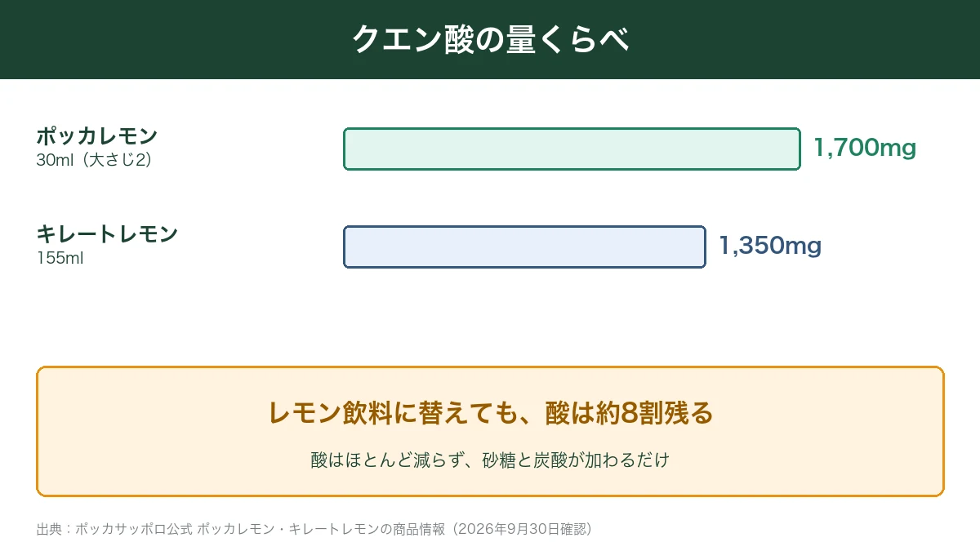Viewport: 980px width, 551px height.
Task: Click the subtext 酸はほとんど減らず
Action: tap(382, 460)
